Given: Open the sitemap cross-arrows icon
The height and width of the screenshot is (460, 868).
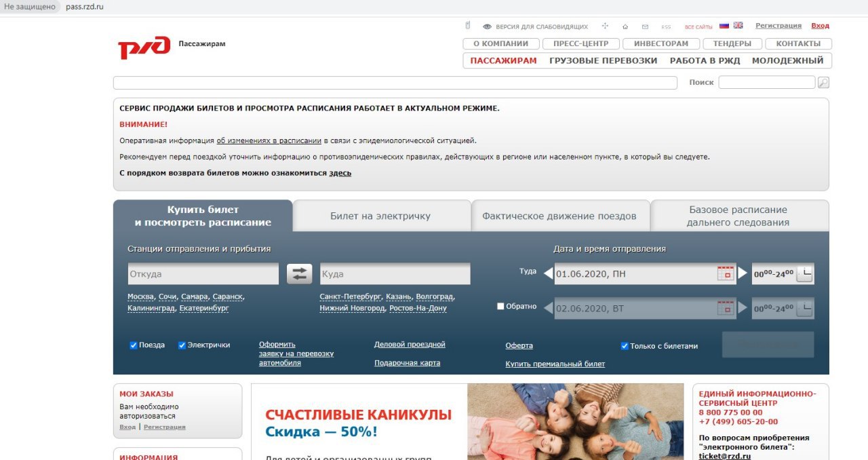Looking at the screenshot, I should pos(604,26).
